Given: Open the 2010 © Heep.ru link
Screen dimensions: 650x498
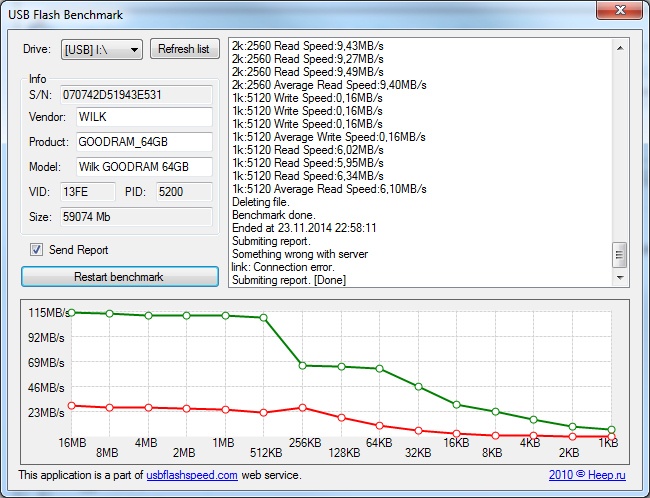Looking at the screenshot, I should [x=587, y=476].
